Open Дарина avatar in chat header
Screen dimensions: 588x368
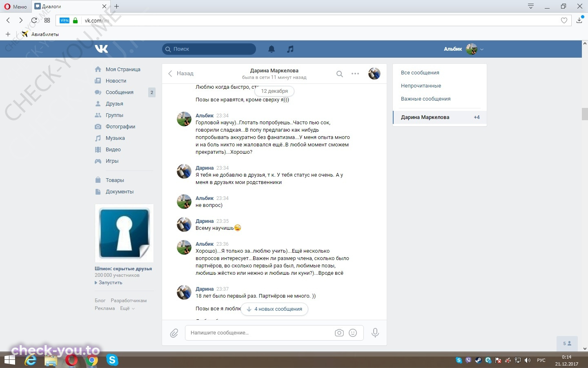tap(374, 74)
